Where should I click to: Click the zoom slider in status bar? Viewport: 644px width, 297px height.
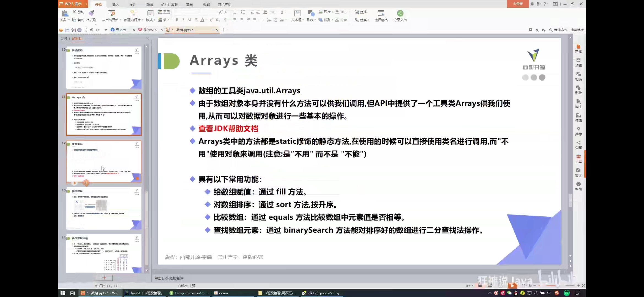click(x=558, y=286)
